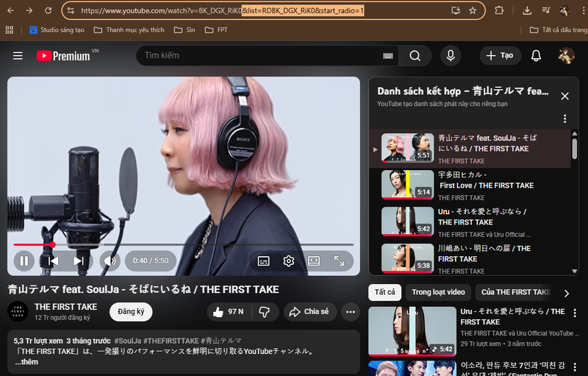Enter fullscreen mode on the player
The height and width of the screenshot is (376, 588).
tap(339, 260)
